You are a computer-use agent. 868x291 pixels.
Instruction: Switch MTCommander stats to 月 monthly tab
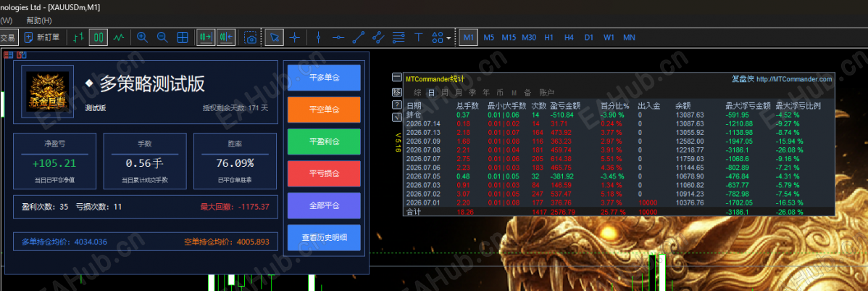(459, 93)
